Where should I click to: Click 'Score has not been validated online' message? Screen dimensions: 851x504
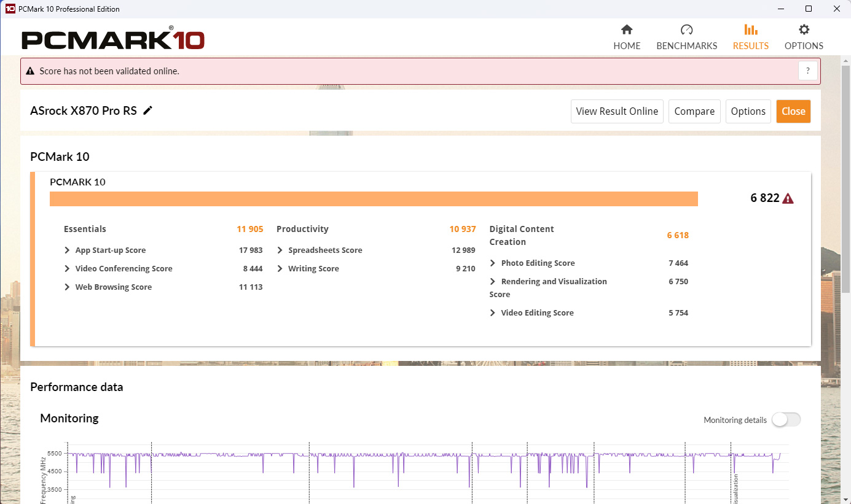point(109,71)
